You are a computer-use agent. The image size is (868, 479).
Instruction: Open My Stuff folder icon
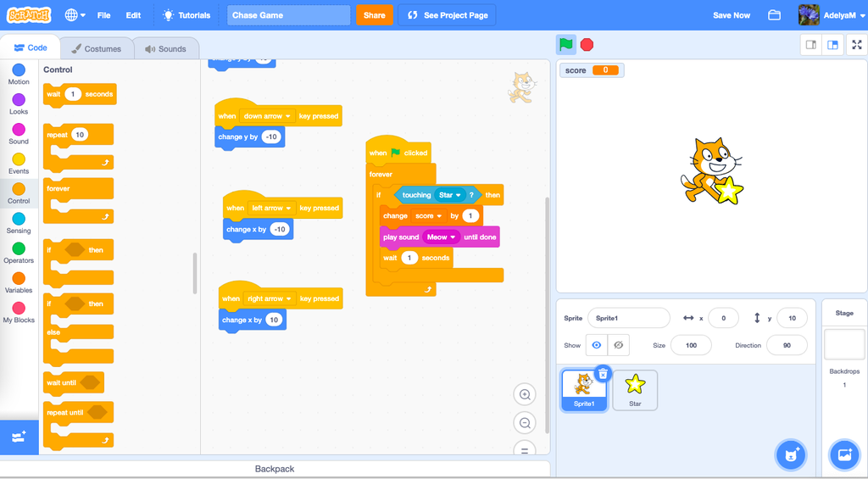[x=774, y=15]
